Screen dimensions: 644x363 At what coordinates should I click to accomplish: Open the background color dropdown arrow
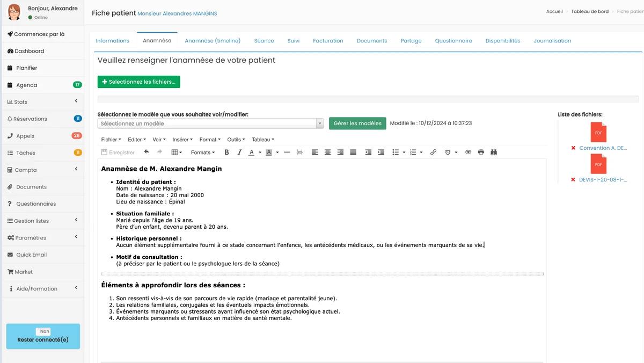point(277,153)
